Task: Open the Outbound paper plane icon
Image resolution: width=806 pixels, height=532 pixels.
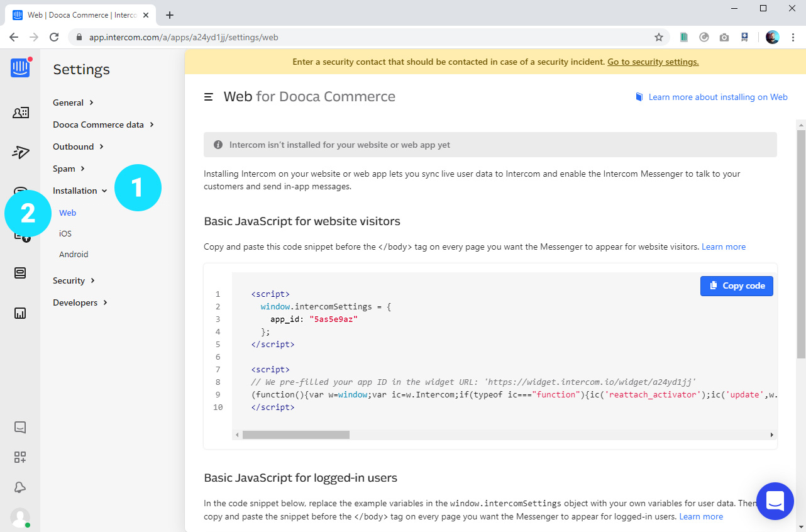Action: [x=20, y=152]
